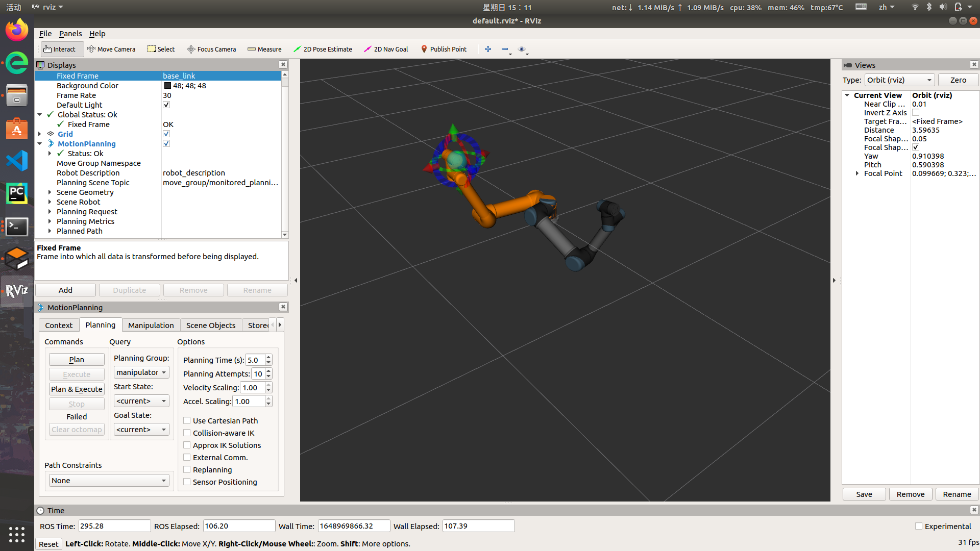Toggle the MotionPlanning display checkbox

(x=166, y=144)
